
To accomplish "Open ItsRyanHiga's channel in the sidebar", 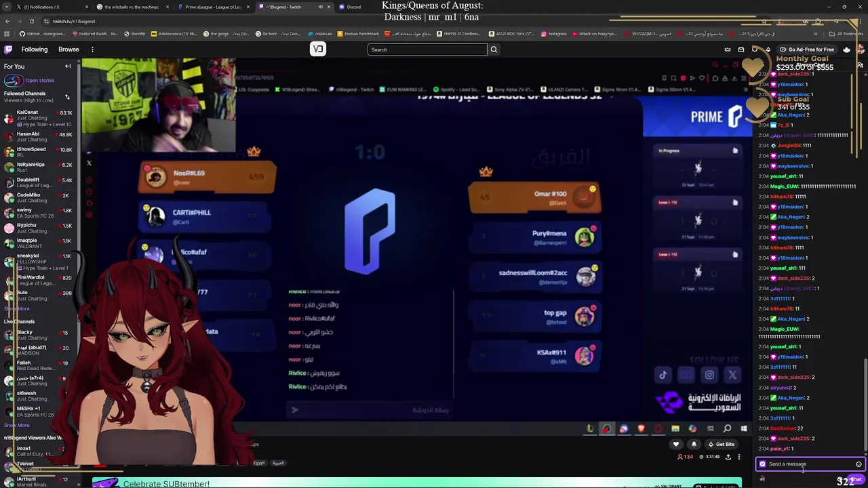I will 37,167.
